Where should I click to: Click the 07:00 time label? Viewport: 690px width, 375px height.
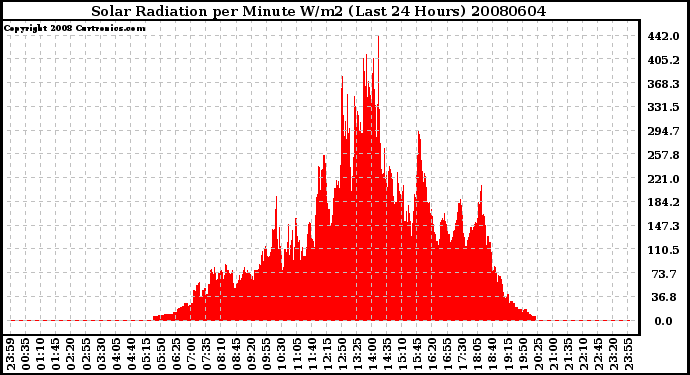[191, 354]
